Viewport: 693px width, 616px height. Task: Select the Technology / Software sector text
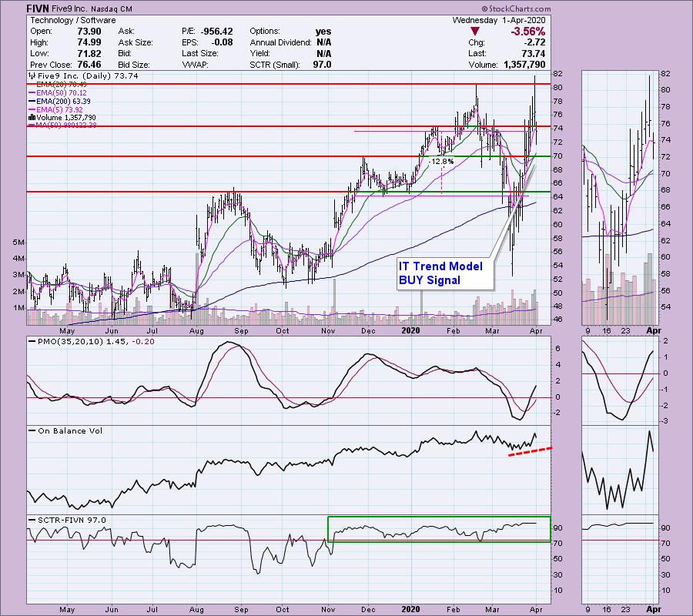73,20
